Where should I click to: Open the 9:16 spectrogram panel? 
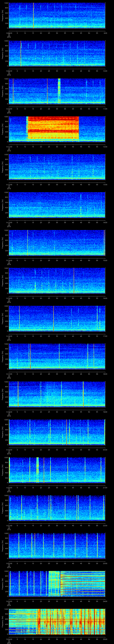coord(57,318)
